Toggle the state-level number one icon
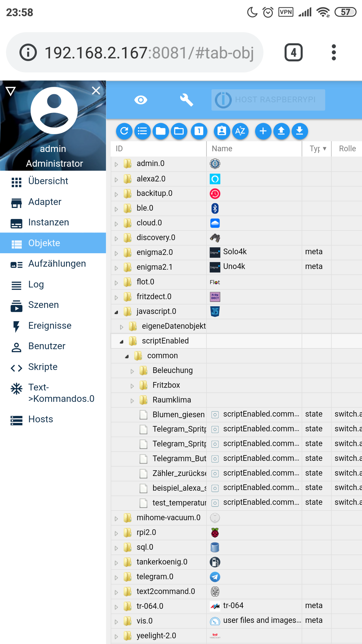362x644 pixels. (x=199, y=131)
